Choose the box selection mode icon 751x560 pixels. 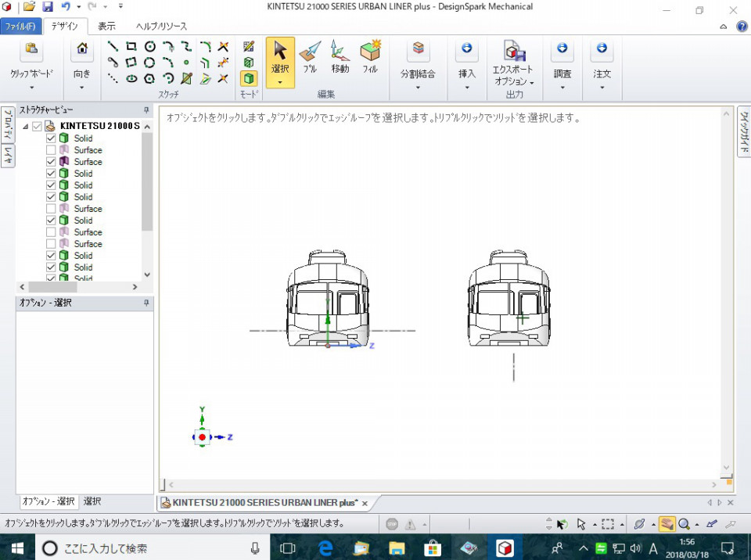pos(607,524)
